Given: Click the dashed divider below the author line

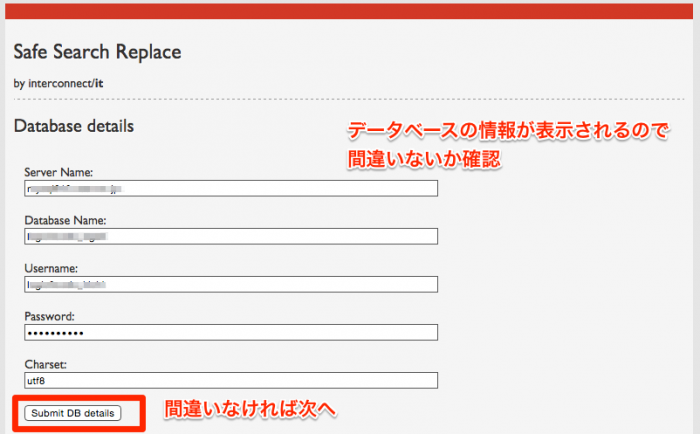Looking at the screenshot, I should (x=350, y=100).
